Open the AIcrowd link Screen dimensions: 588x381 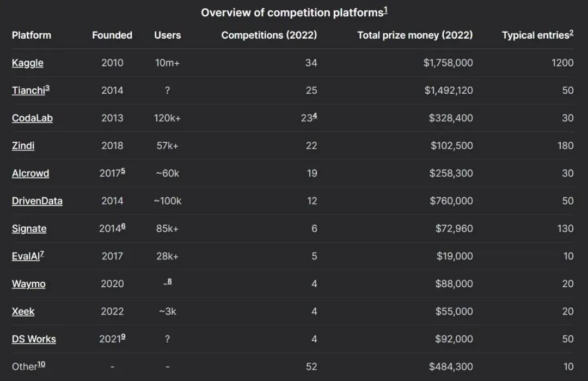coord(30,173)
